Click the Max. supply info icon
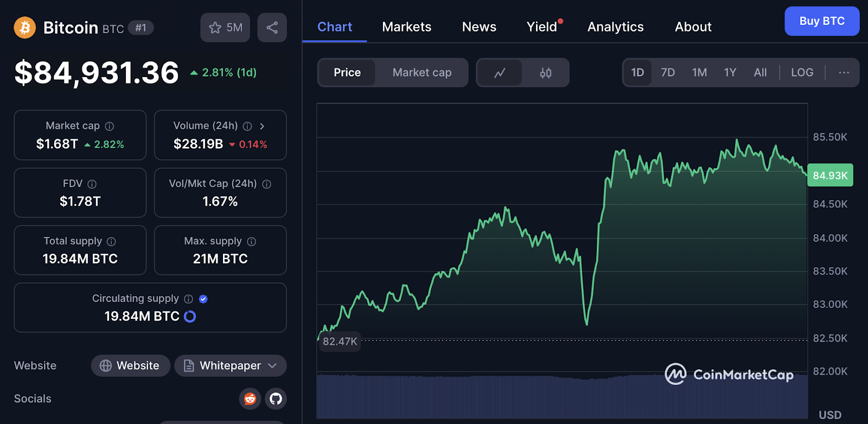 (x=252, y=242)
